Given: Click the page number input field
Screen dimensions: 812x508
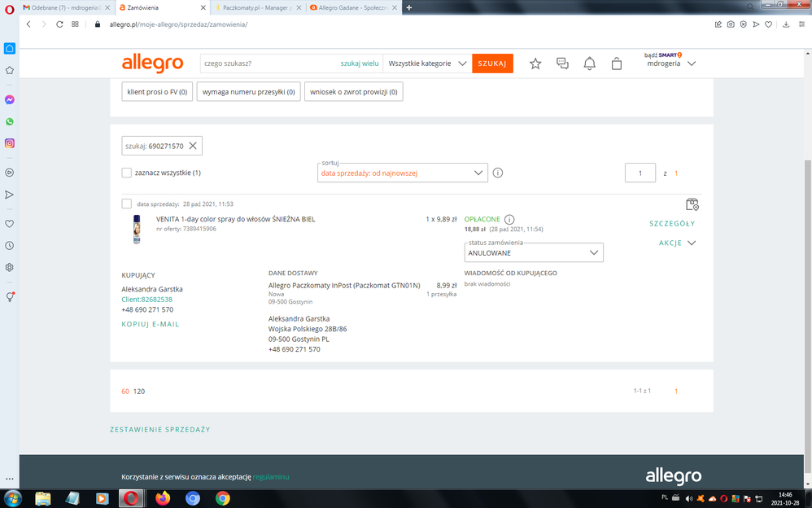Looking at the screenshot, I should pos(640,173).
